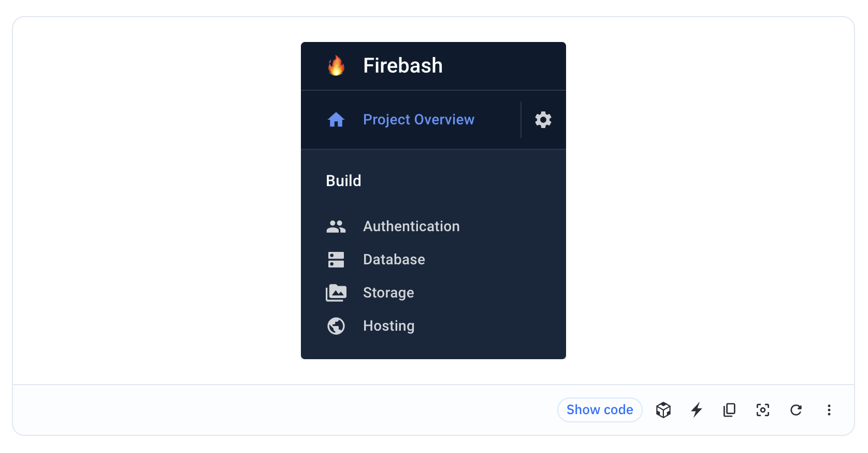
Task: Click the Build section header
Action: coord(343,181)
